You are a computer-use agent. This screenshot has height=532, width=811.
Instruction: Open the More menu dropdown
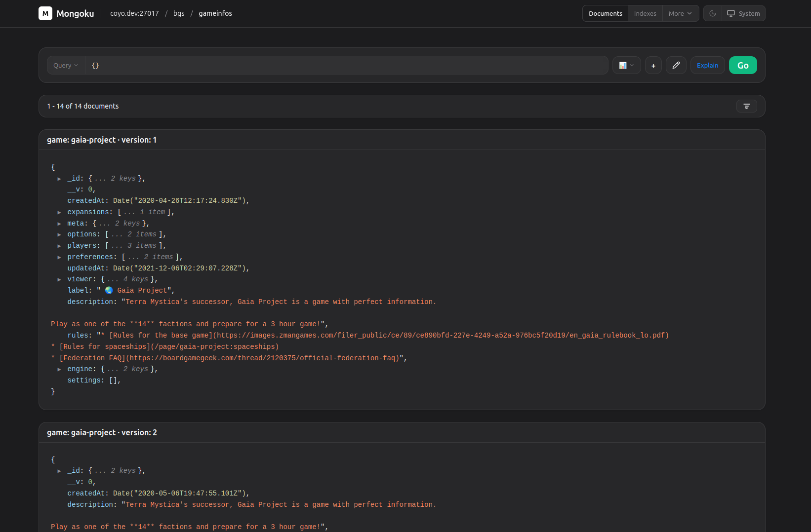(680, 13)
